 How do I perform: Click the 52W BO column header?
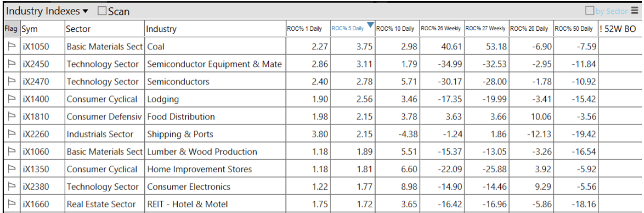619,29
